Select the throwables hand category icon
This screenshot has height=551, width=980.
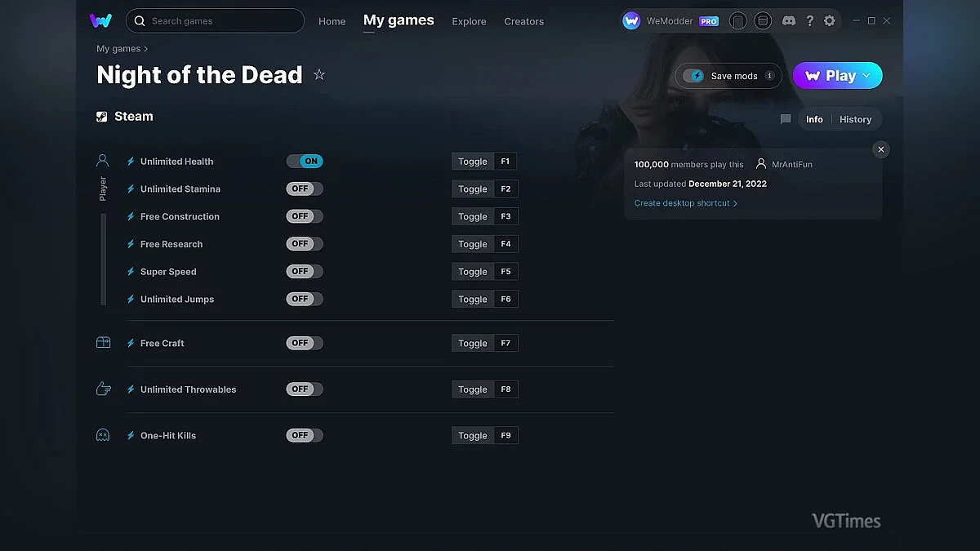103,389
